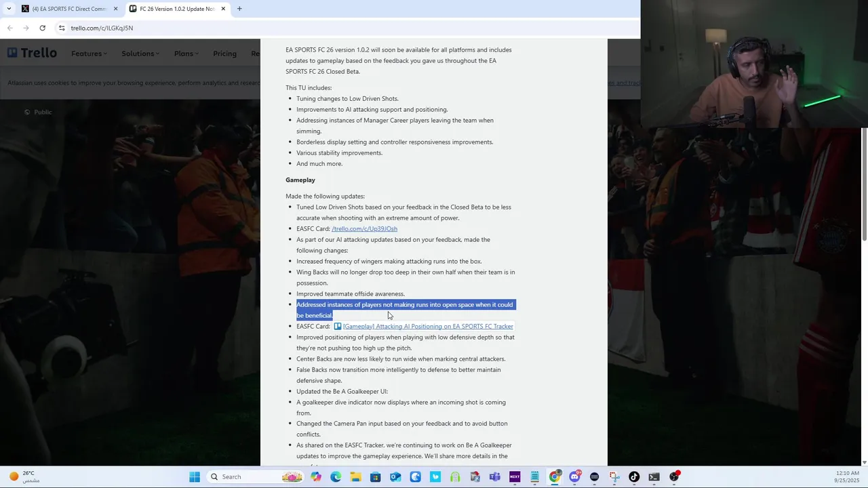
Task: Open the Pricing page
Action: [x=224, y=54]
